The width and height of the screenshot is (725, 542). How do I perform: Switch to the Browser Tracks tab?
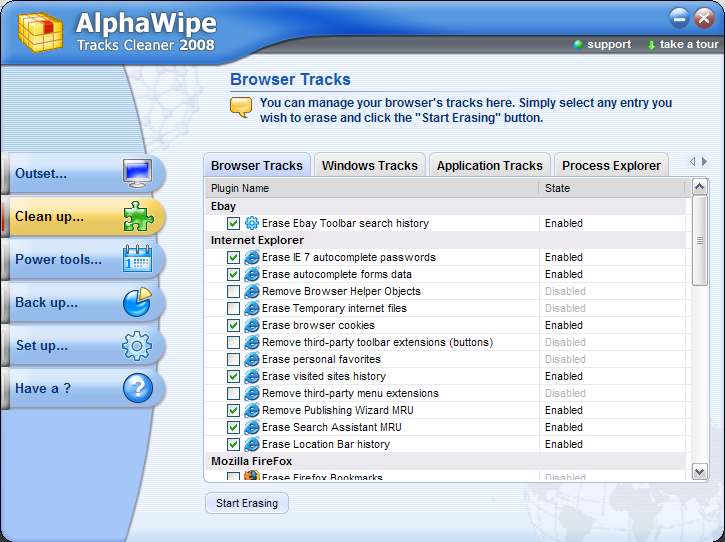257,166
